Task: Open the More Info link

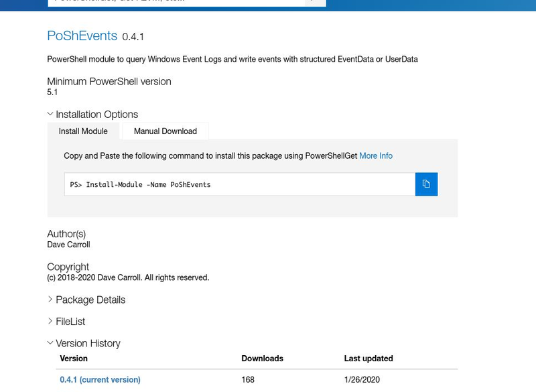Action: pyautogui.click(x=376, y=156)
